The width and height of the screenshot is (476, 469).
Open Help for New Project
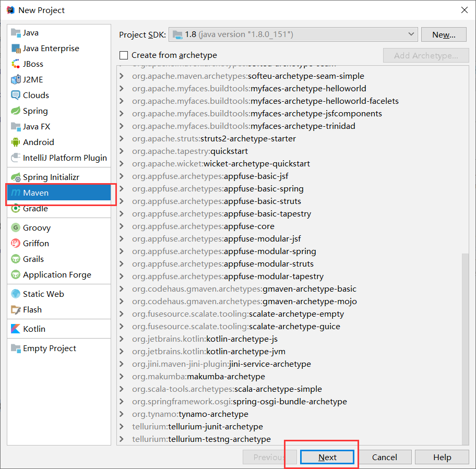point(442,457)
